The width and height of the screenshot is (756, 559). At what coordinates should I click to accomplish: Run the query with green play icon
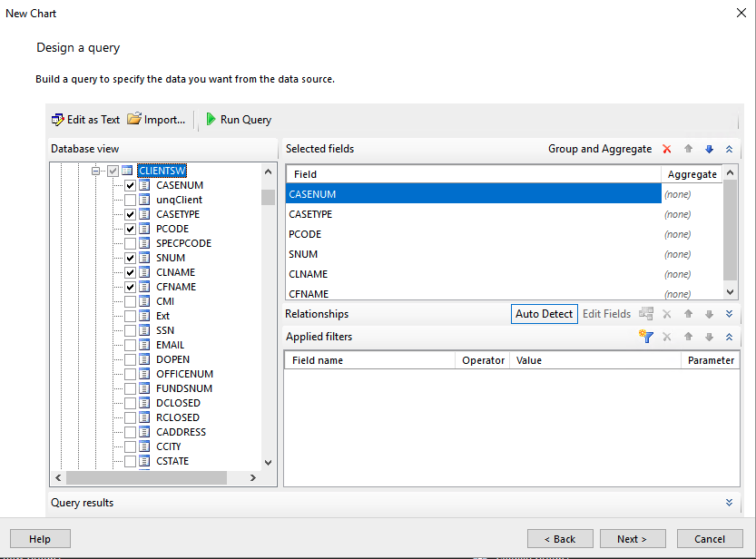point(211,119)
